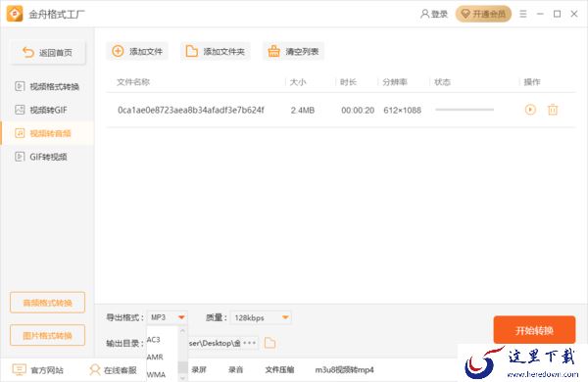Select 视频格式转换 in sidebar
The width and height of the screenshot is (588, 382).
click(x=47, y=86)
